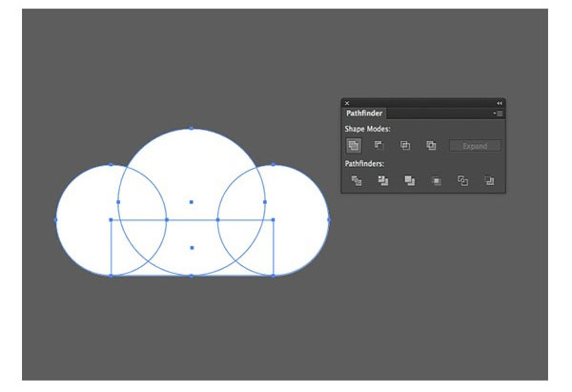The width and height of the screenshot is (572, 392).
Task: Click the Minus Front shape mode icon
Action: point(379,146)
